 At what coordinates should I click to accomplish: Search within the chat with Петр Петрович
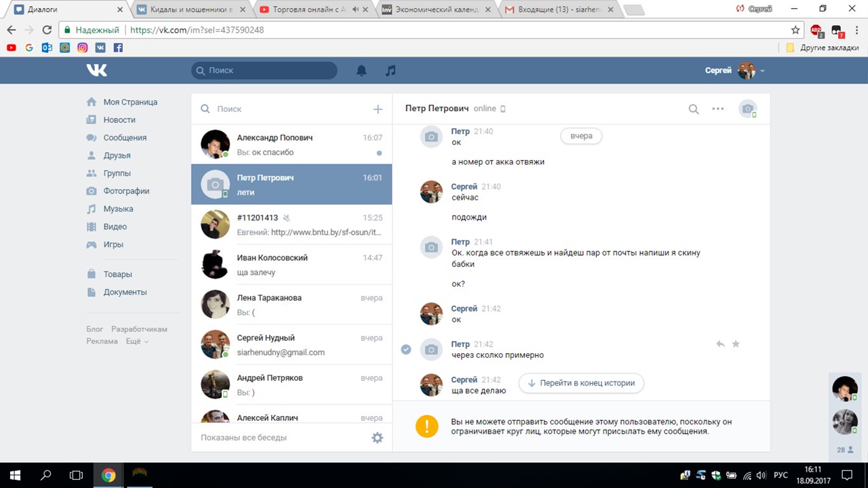point(694,109)
